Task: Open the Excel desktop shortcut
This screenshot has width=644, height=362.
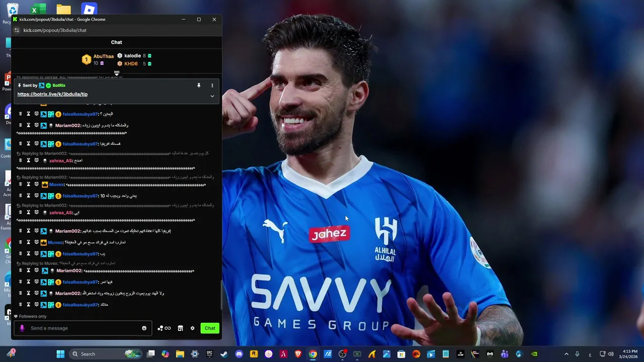Action: pos(38,9)
